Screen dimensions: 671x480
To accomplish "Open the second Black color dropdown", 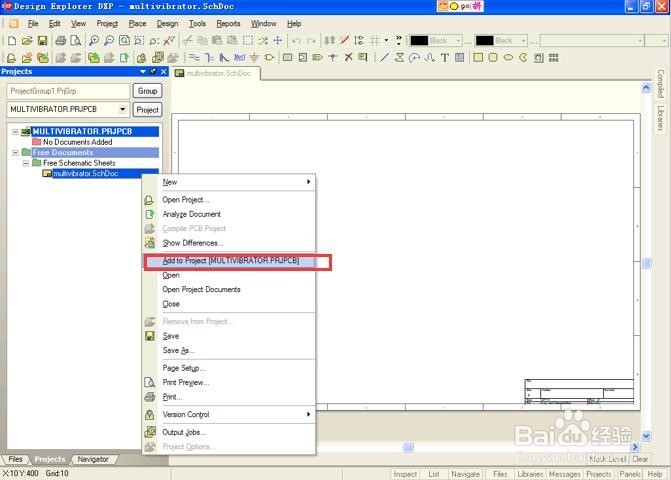I will click(523, 41).
